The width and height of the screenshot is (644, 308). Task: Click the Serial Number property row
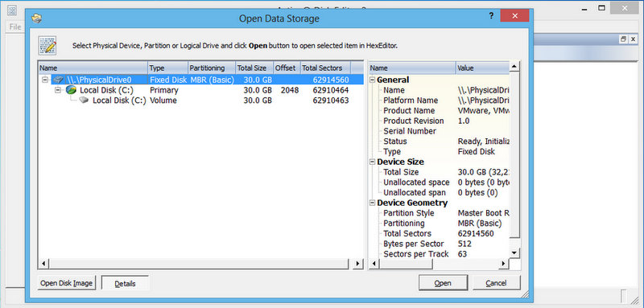point(439,131)
